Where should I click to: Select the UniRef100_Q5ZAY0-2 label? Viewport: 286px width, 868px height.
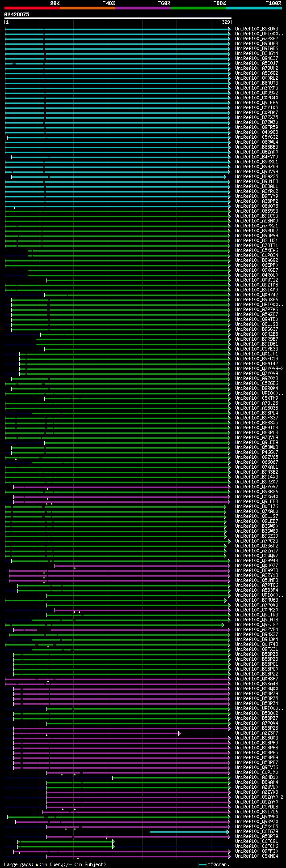coord(259,797)
